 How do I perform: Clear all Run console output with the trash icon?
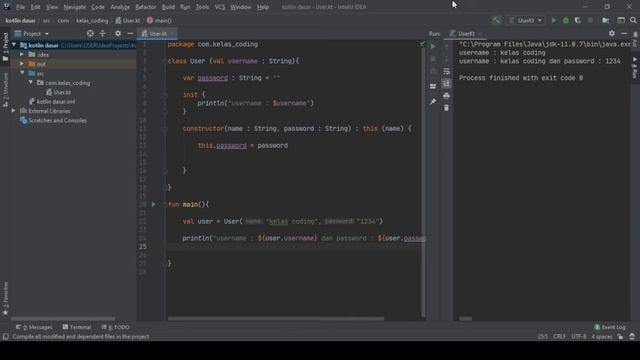click(447, 108)
